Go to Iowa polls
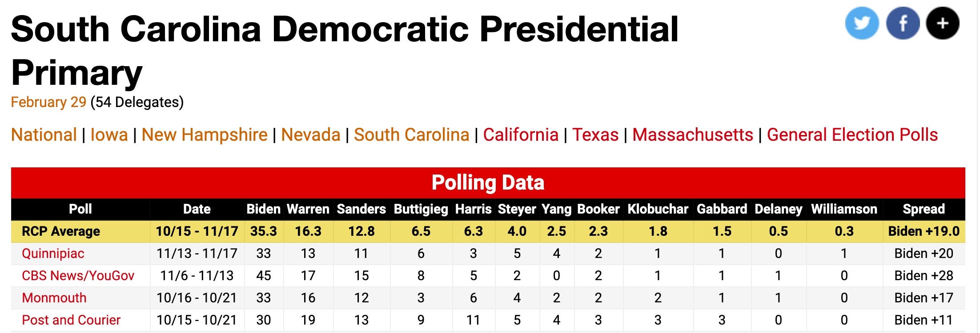The image size is (980, 333). [109, 135]
